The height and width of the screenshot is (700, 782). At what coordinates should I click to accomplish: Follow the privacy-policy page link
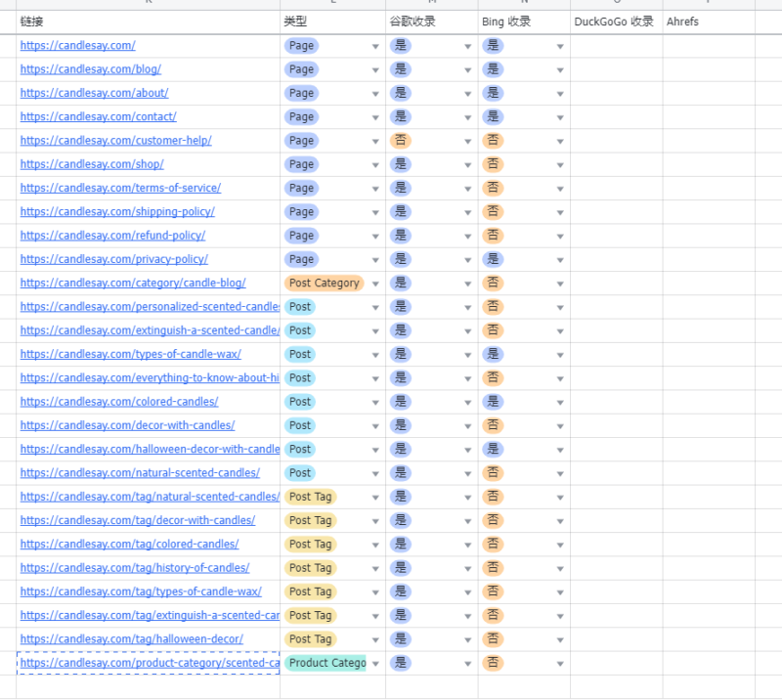113,259
